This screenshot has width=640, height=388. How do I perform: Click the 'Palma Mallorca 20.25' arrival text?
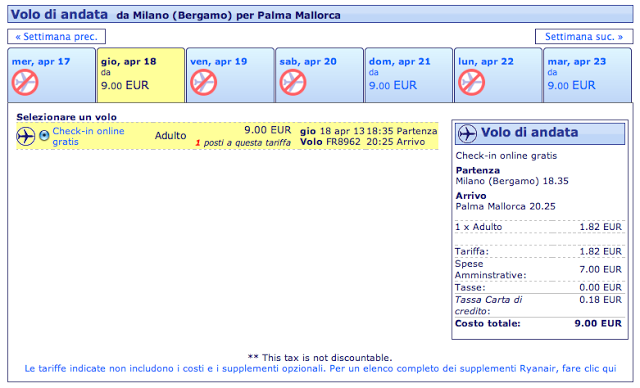(x=505, y=206)
